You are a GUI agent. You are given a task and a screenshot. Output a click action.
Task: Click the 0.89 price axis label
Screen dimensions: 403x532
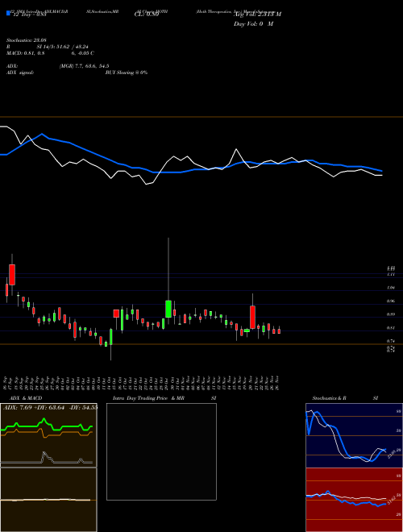[x=391, y=314]
